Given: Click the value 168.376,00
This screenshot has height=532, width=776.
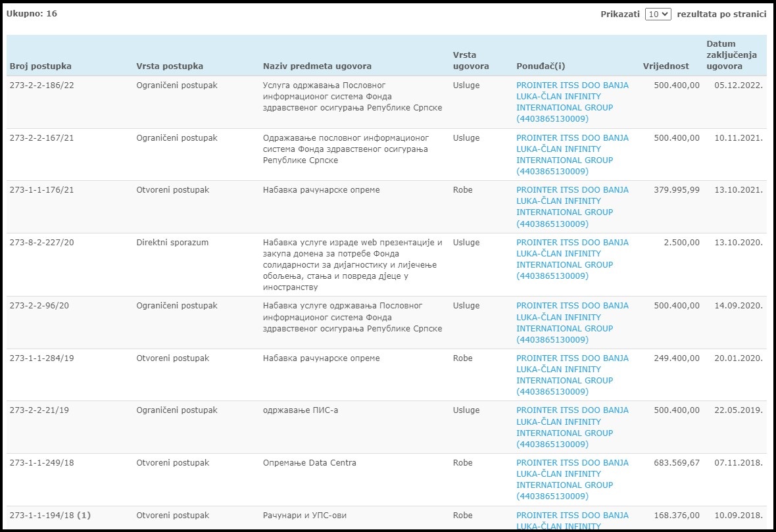Looking at the screenshot, I should coord(677,515).
